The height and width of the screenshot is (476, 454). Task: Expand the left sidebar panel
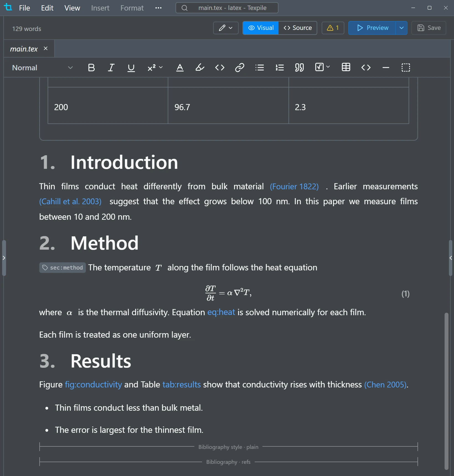(4, 258)
